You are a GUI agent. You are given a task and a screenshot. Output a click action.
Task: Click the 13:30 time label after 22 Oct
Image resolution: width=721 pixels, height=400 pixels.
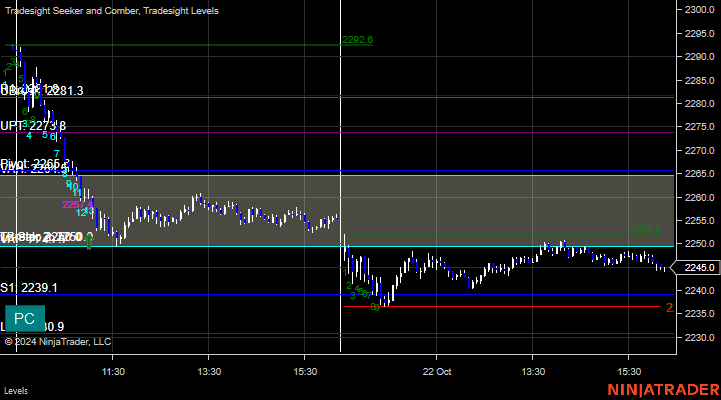point(533,371)
